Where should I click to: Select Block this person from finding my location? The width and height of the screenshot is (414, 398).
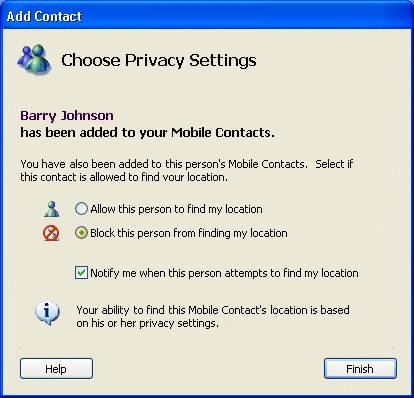pos(81,233)
